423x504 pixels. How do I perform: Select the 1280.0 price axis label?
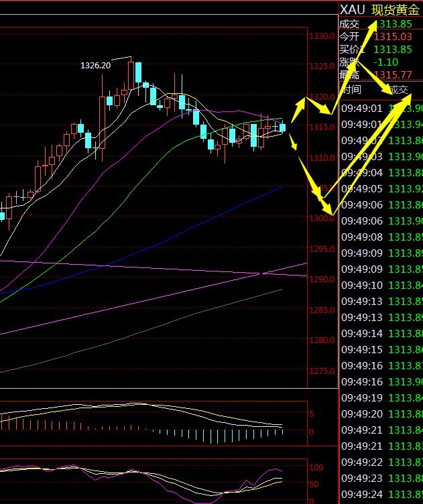(x=322, y=340)
